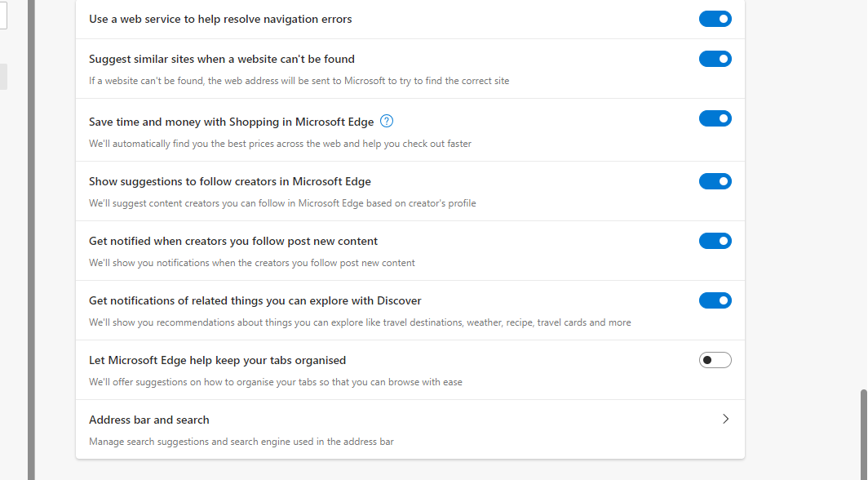Image resolution: width=868 pixels, height=480 pixels.
Task: Click 'Save time and money with Shopping' label
Action: coord(232,122)
